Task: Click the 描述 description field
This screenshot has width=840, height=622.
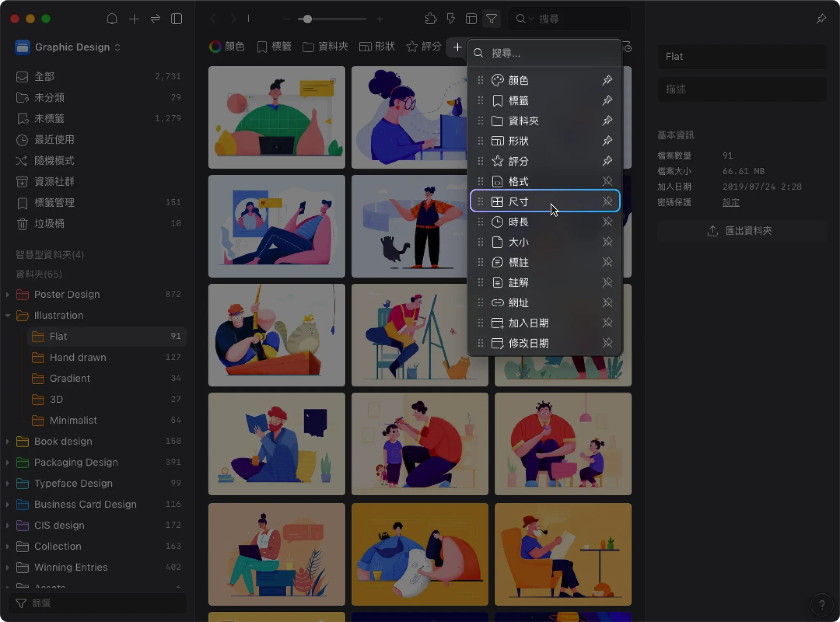Action: (x=742, y=89)
